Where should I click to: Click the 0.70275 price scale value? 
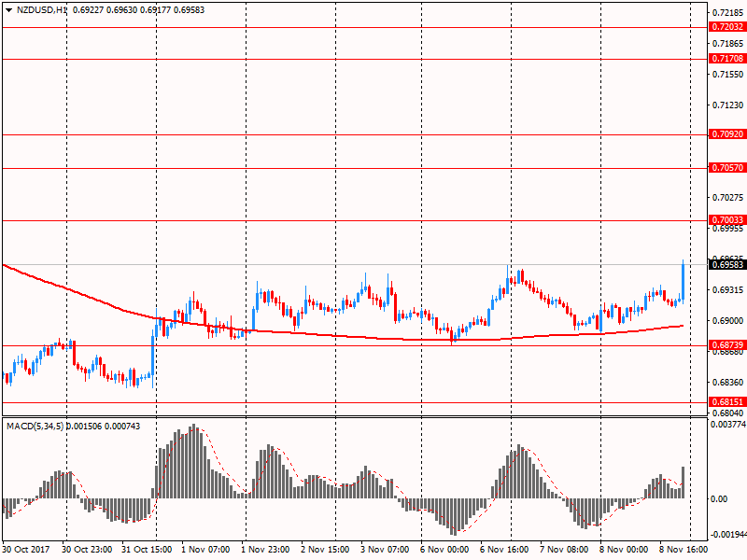(x=728, y=198)
